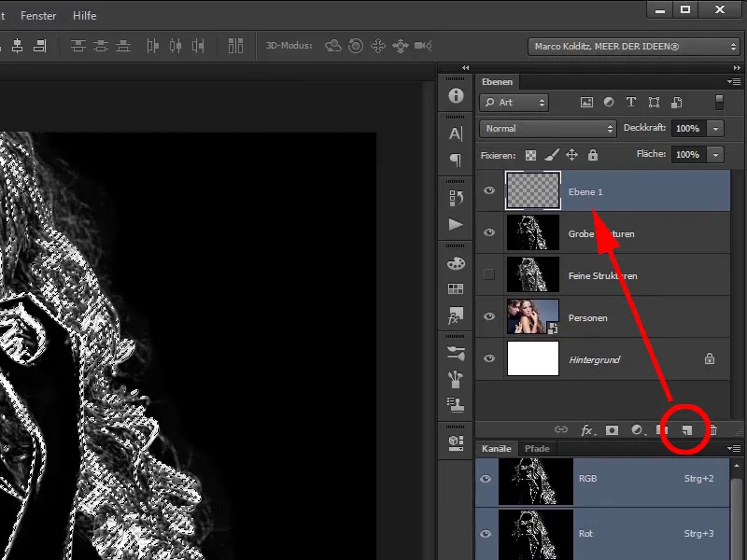
Task: Filter layers by type layers
Action: click(631, 103)
